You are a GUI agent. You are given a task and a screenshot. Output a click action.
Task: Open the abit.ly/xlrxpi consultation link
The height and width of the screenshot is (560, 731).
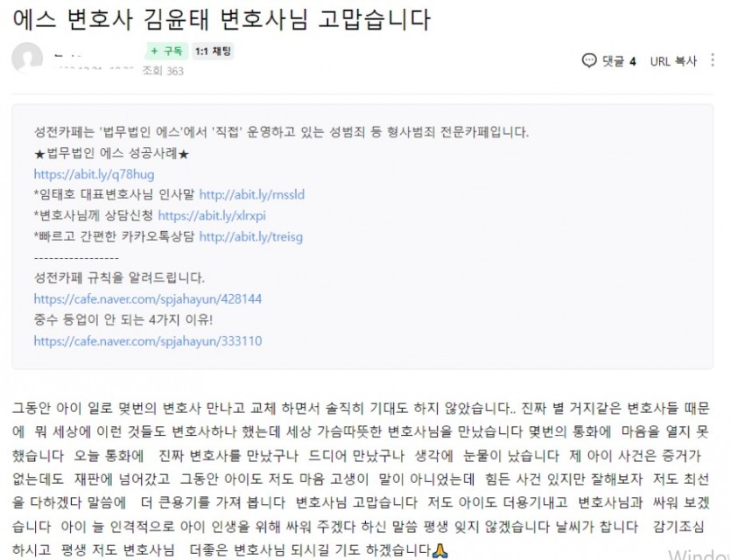[212, 216]
